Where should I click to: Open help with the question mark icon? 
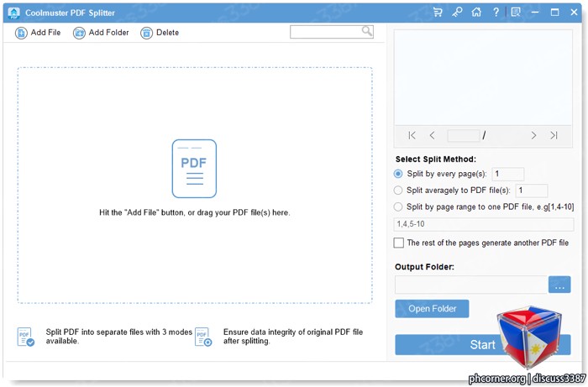(496, 13)
